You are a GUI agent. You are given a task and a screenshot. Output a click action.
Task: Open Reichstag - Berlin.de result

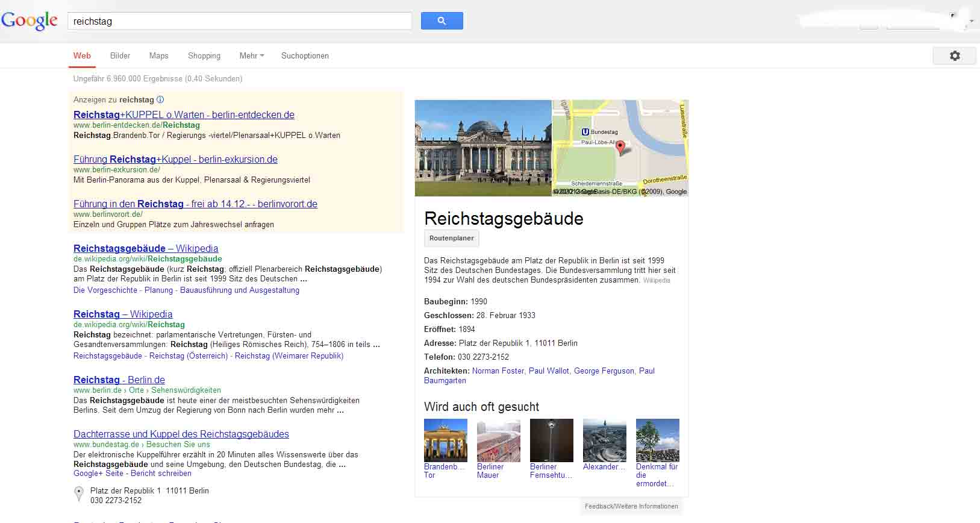click(119, 380)
